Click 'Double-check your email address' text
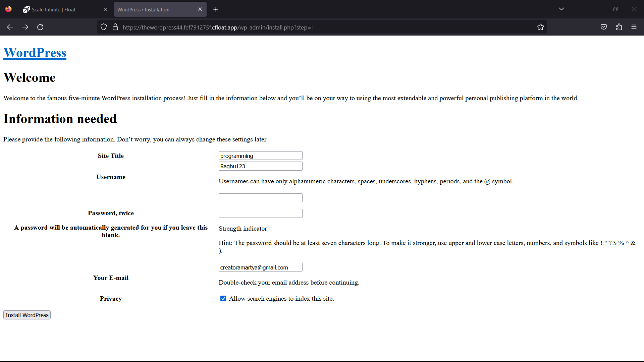This screenshot has height=362, width=644. pyautogui.click(x=289, y=283)
